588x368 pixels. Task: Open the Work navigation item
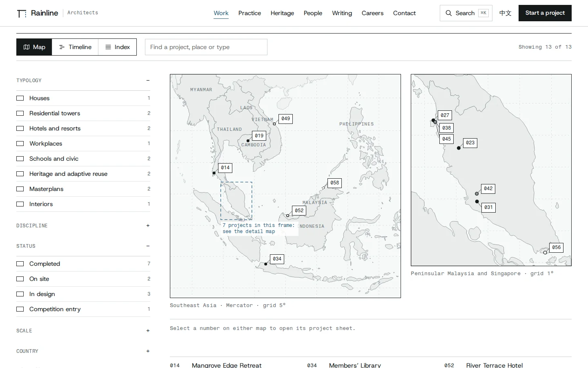coord(221,13)
